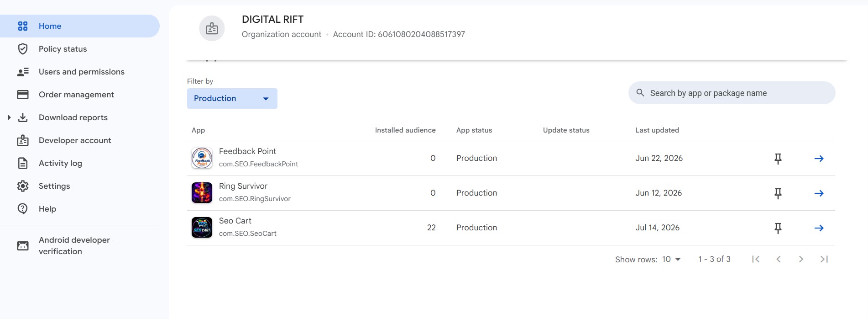Open Settings page from sidebar
Screen dimensions: 868x319
[x=54, y=186]
